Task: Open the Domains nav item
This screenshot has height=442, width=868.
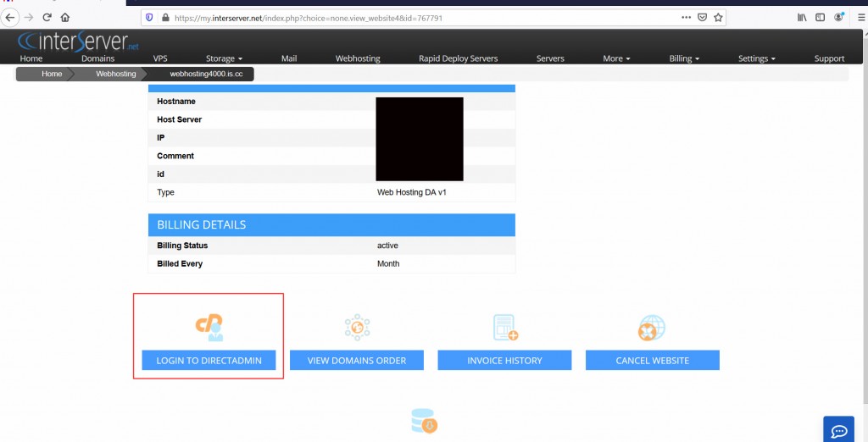Action: point(98,58)
